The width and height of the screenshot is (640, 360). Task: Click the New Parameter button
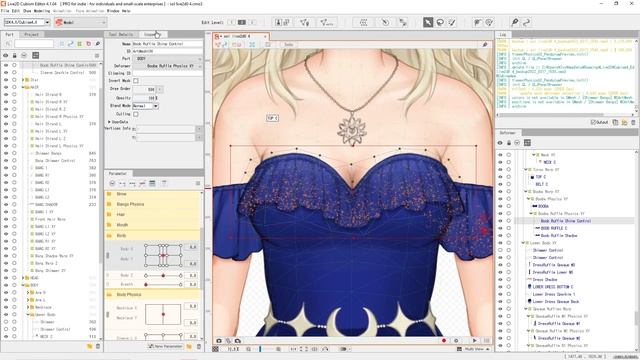tap(165, 347)
